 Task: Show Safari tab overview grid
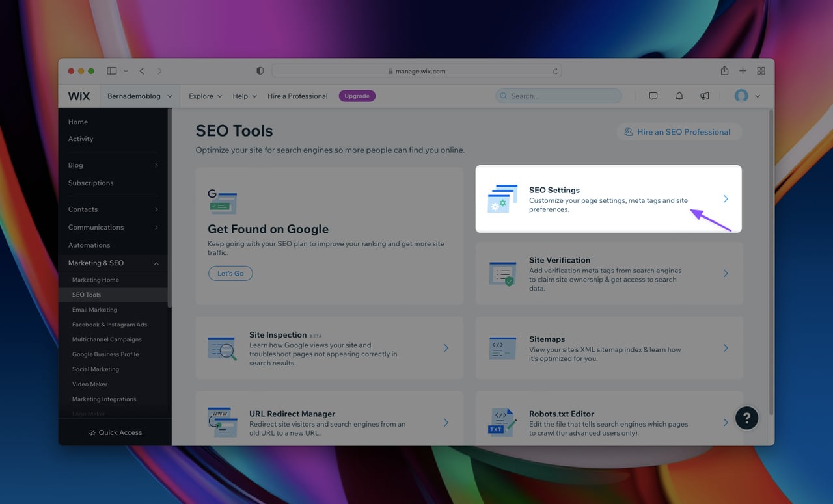click(761, 71)
